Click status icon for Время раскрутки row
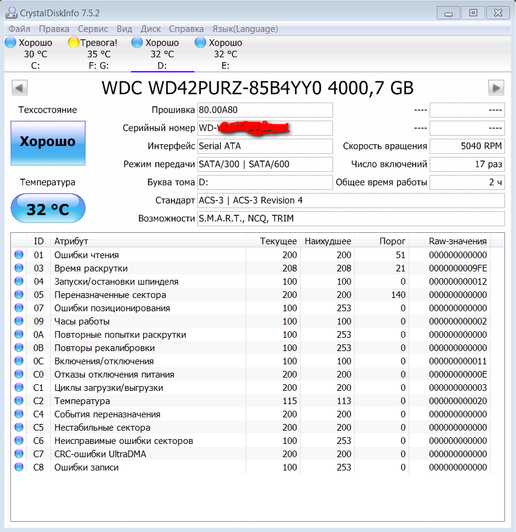Image resolution: width=516 pixels, height=532 pixels. pyautogui.click(x=19, y=268)
